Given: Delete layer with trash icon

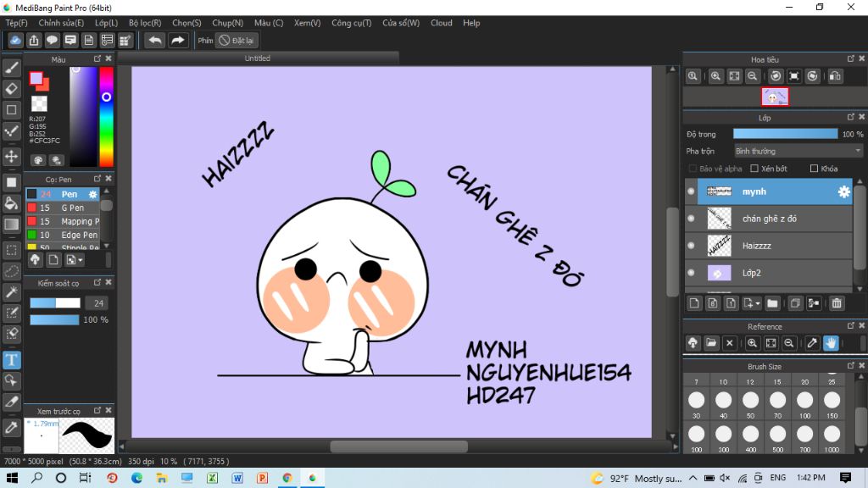Looking at the screenshot, I should point(837,303).
